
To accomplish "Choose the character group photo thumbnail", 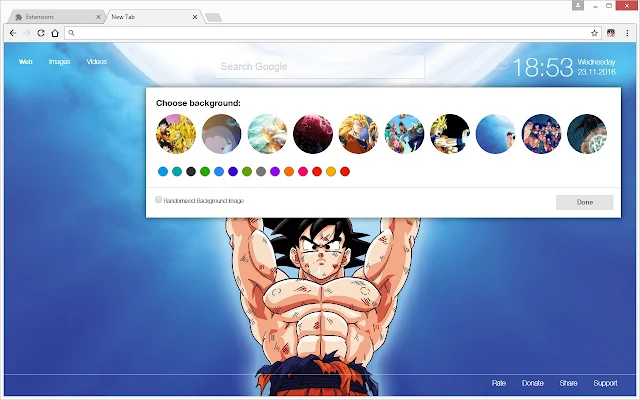I will (541, 134).
